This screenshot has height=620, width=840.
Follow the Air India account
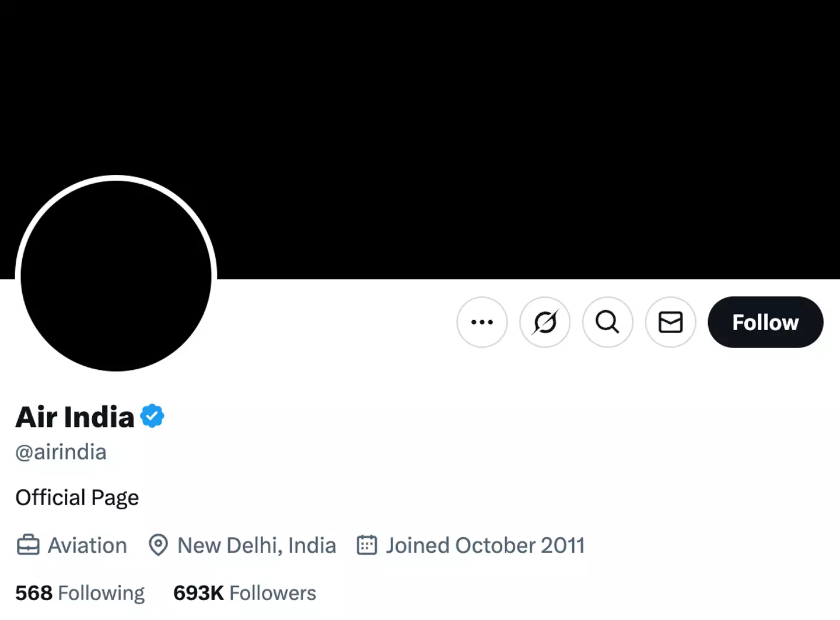pyautogui.click(x=765, y=322)
